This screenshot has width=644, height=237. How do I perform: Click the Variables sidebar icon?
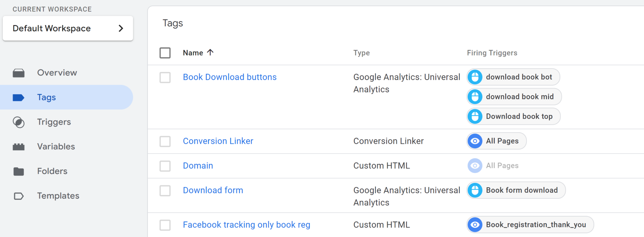pos(19,147)
